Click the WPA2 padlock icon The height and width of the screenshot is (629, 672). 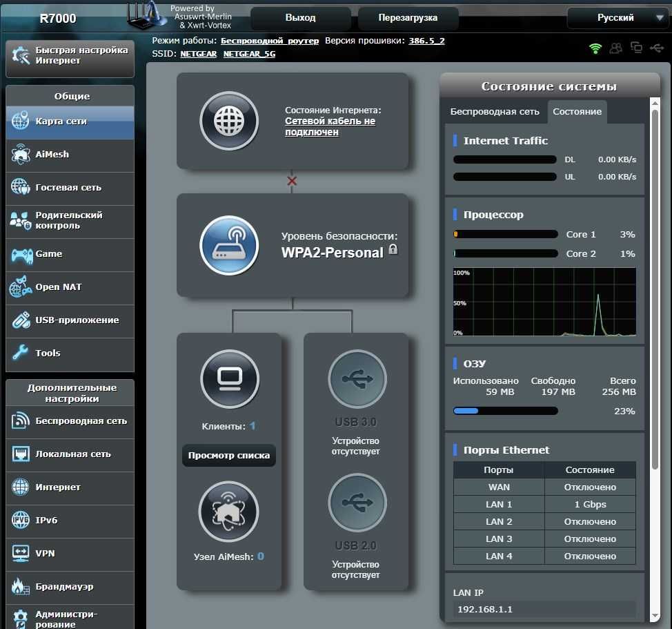(393, 249)
